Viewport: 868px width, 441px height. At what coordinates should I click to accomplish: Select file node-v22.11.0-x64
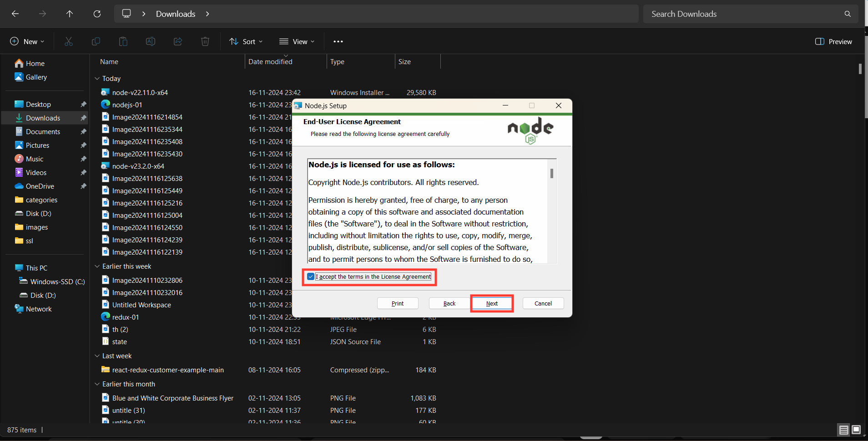pyautogui.click(x=140, y=92)
